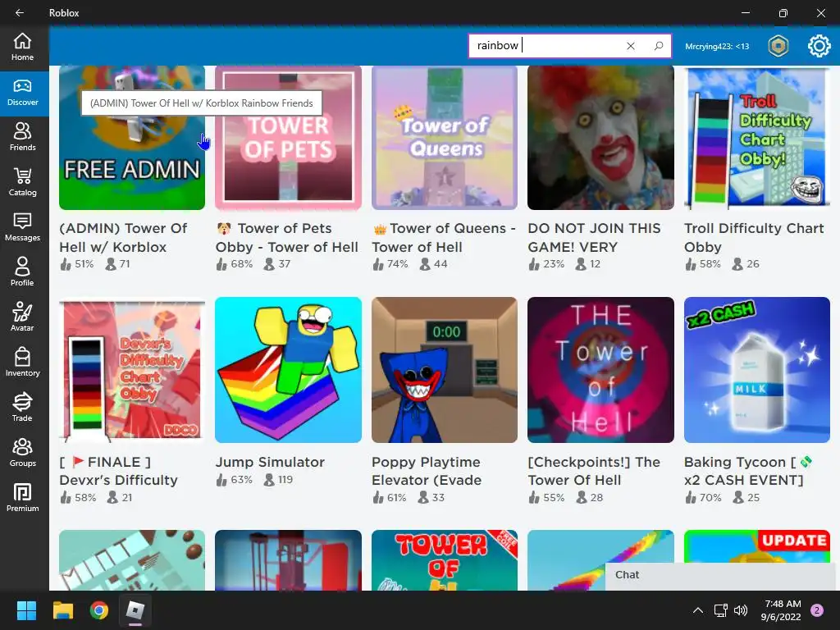The width and height of the screenshot is (840, 630).
Task: Click the back arrow in title bar
Action: coord(20,13)
